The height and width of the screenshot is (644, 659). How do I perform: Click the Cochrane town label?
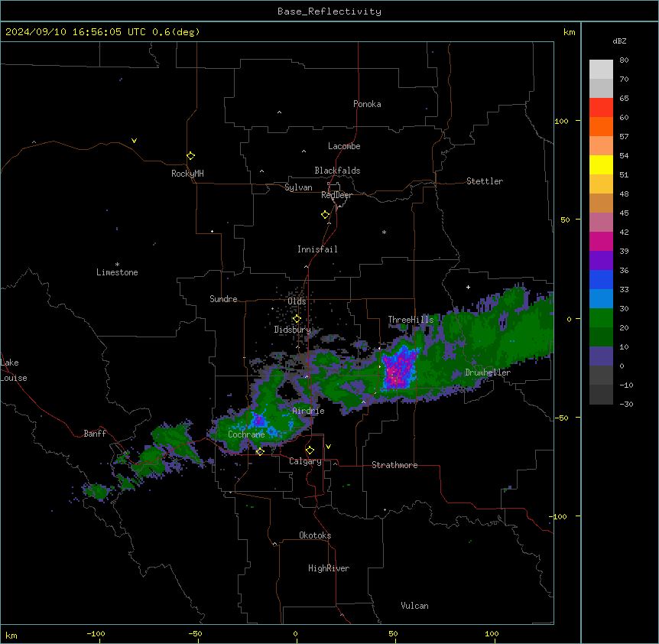pos(246,434)
